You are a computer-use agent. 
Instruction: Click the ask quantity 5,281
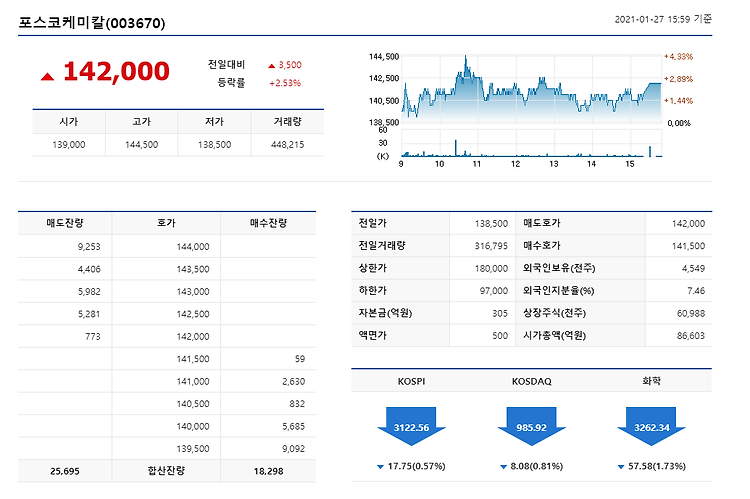pyautogui.click(x=89, y=314)
